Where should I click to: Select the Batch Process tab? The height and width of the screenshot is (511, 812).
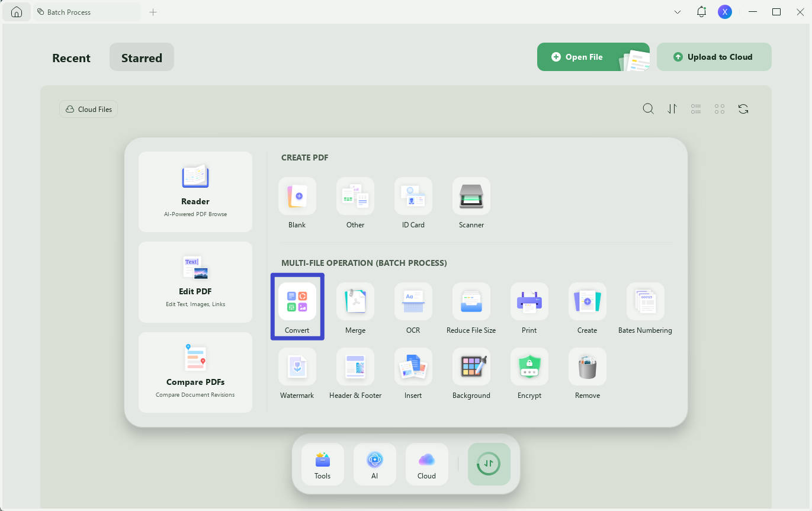87,12
